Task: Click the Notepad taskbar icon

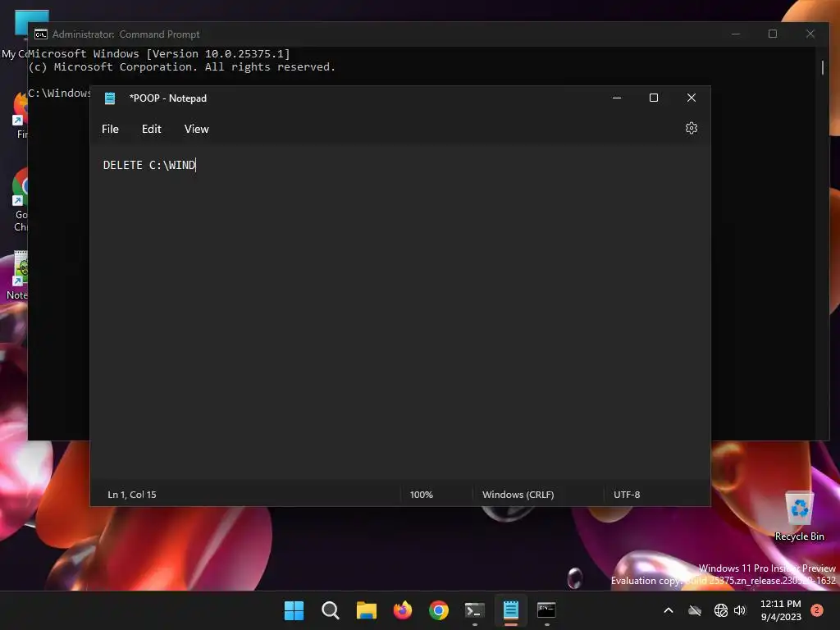Action: (510, 610)
